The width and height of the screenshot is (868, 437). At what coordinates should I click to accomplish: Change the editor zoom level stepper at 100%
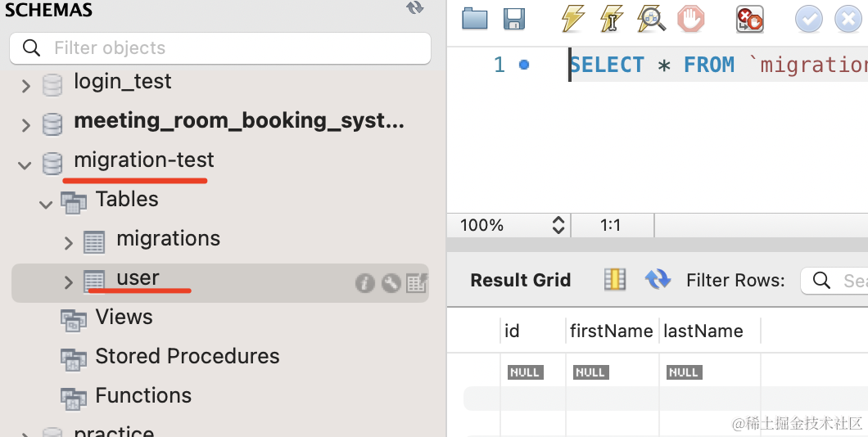pos(558,225)
